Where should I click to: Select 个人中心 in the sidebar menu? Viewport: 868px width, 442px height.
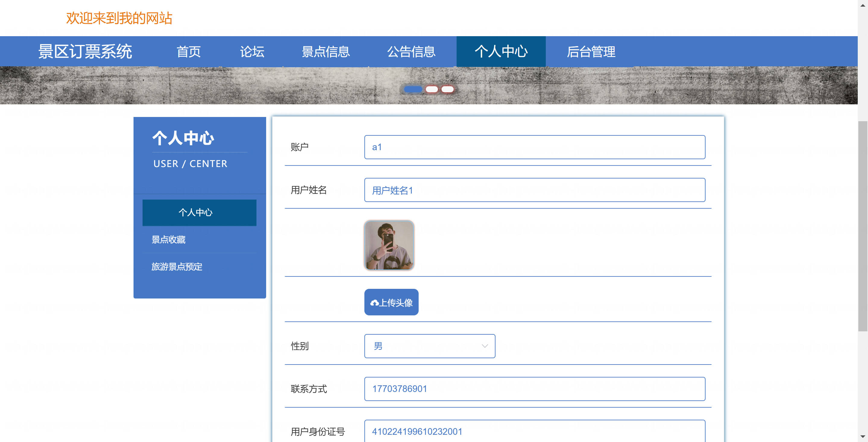[200, 213]
